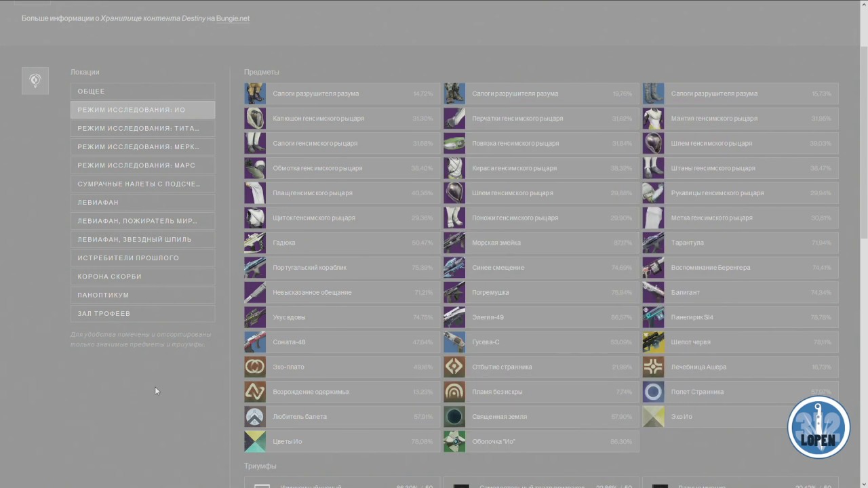
Task: Open Кираса генсимского рыцаря item
Action: tap(541, 168)
